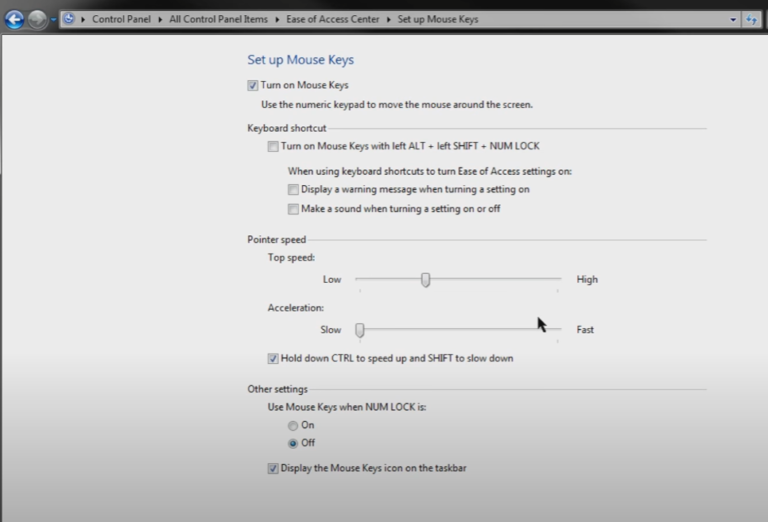Go back with the blue Back arrow
The width and height of the screenshot is (768, 522).
click(x=14, y=20)
